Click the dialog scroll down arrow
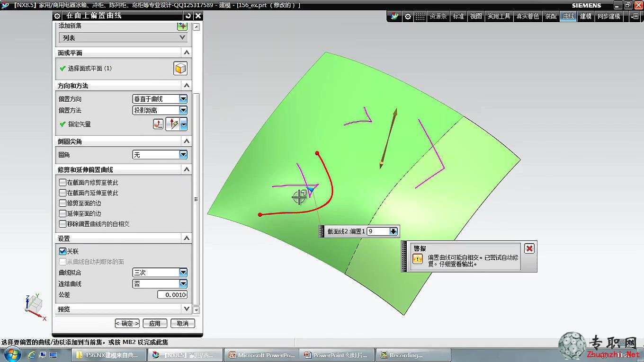The image size is (644, 362). [197, 310]
